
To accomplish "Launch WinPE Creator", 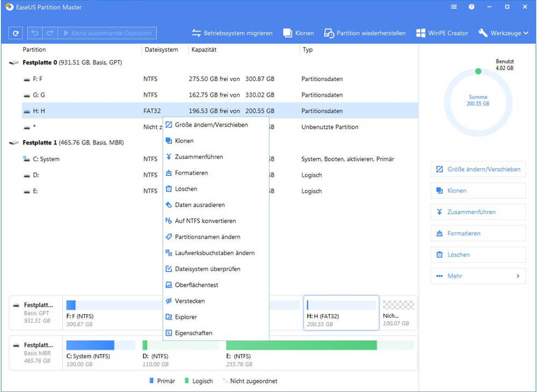I will click(x=442, y=33).
